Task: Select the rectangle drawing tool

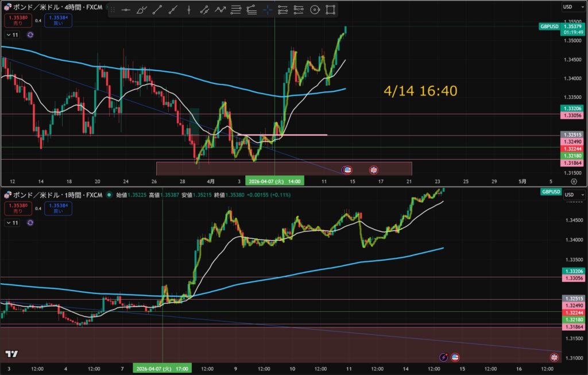Action: pyautogui.click(x=330, y=10)
